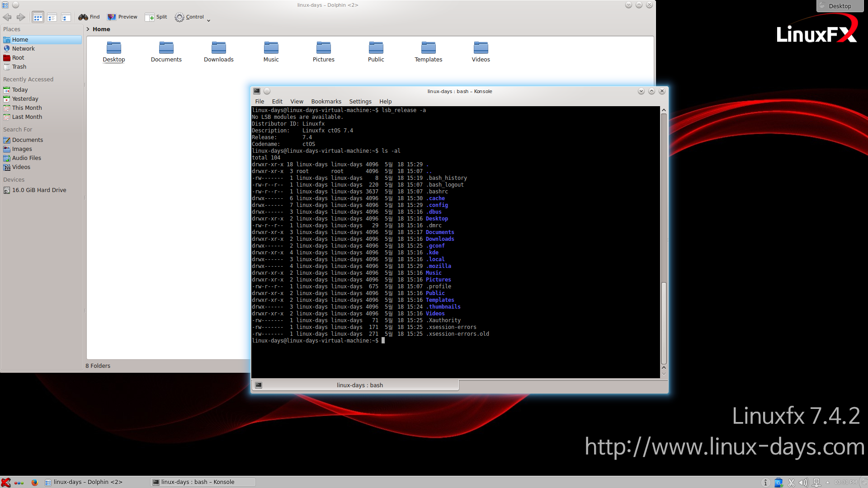Toggle Dolphin on-all-desktops titlebar button
Screen dimensions: 868x488
point(15,5)
